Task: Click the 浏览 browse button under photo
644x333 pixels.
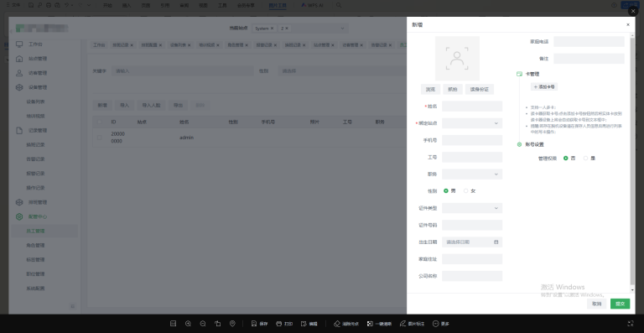Action: [x=430, y=89]
